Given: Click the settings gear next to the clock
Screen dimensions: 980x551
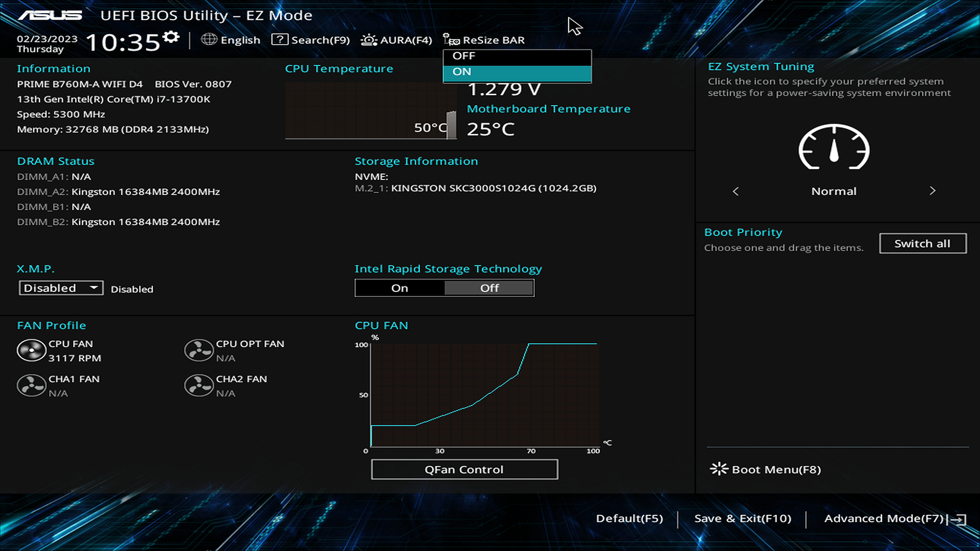Looking at the screenshot, I should [171, 37].
